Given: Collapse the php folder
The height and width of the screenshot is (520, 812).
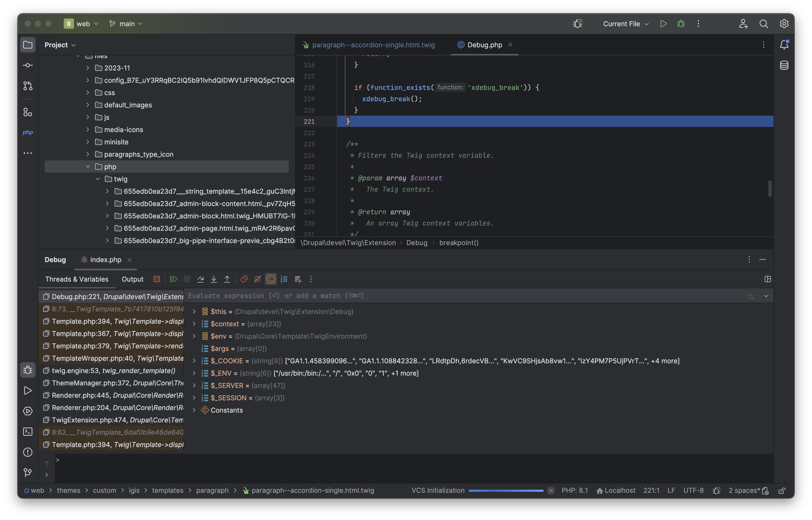Looking at the screenshot, I should (x=88, y=166).
